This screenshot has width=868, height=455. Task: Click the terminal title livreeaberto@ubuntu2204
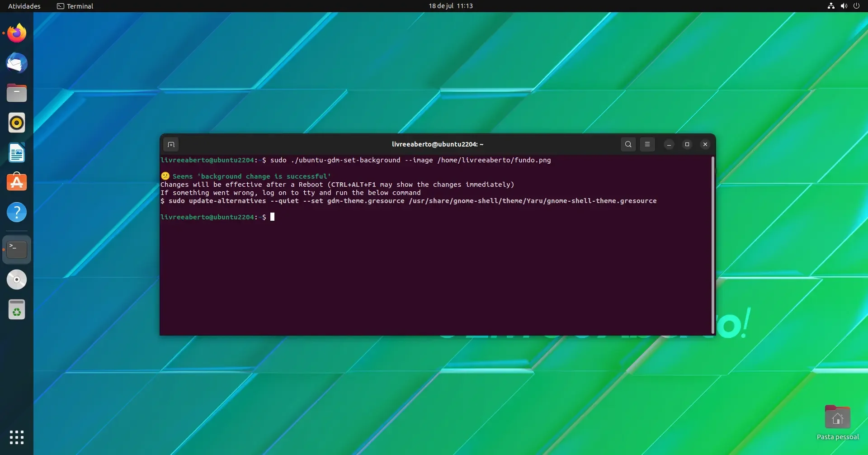point(437,144)
